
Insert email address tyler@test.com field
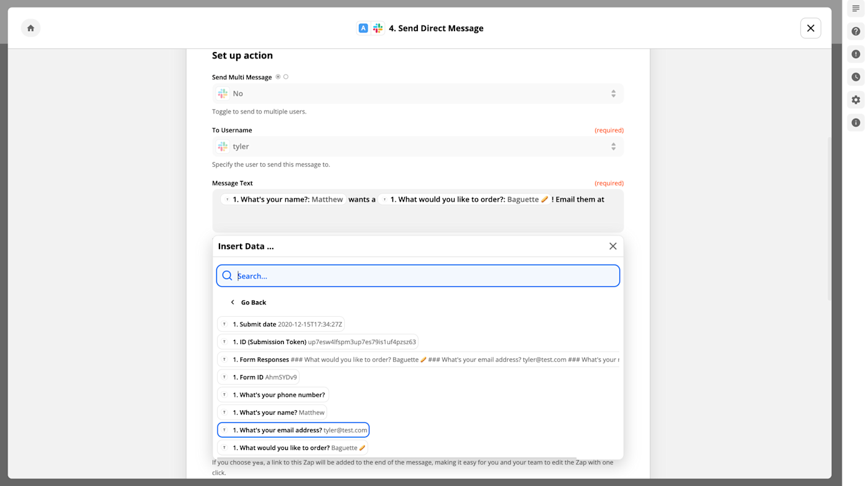[x=293, y=430]
